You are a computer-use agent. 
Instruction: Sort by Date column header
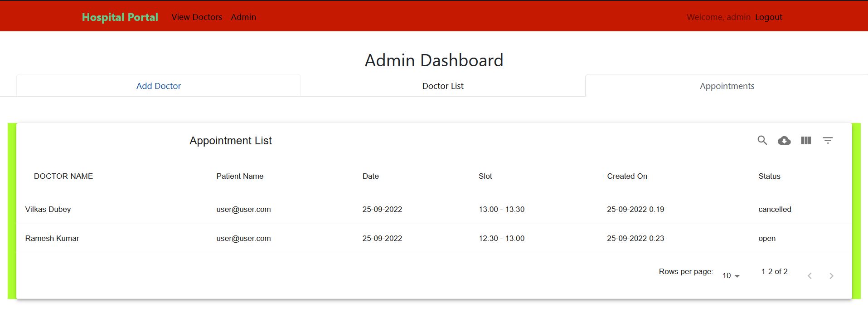pos(371,176)
